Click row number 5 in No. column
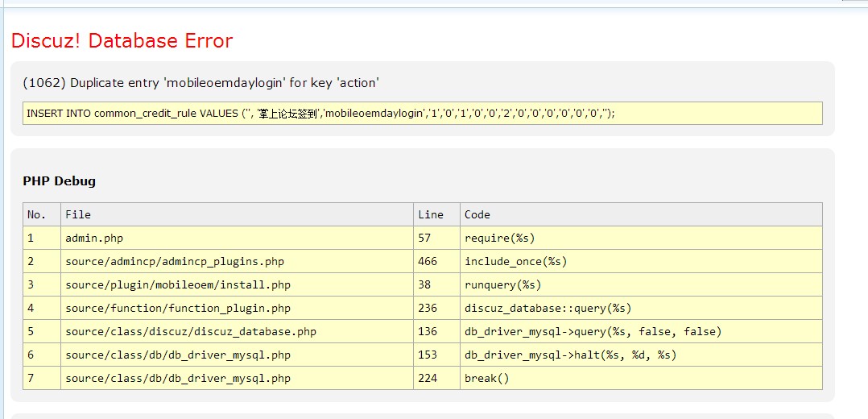The width and height of the screenshot is (868, 419). point(42,331)
